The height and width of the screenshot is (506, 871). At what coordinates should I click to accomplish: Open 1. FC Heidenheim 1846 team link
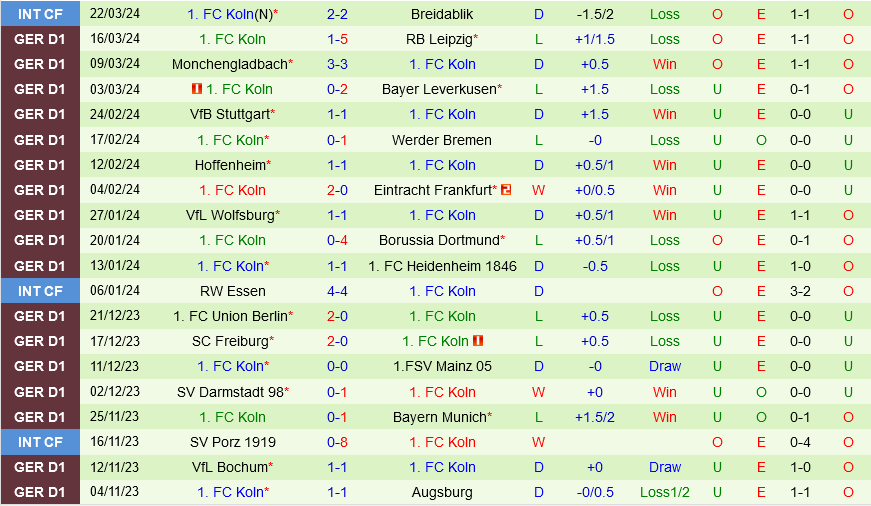442,266
